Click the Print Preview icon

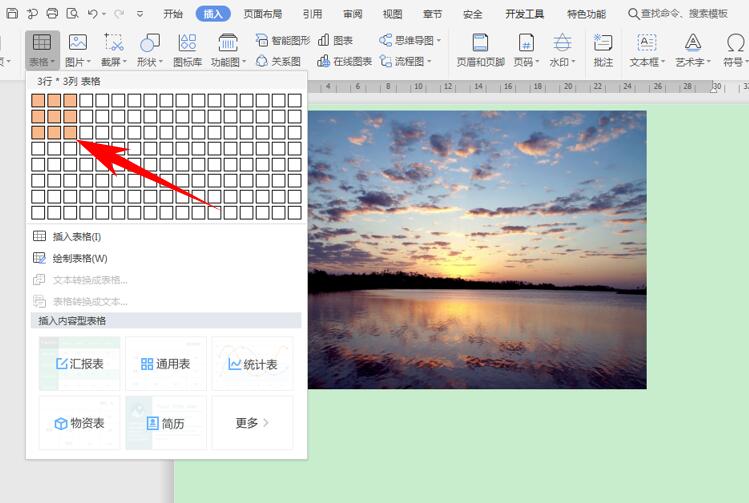72,13
